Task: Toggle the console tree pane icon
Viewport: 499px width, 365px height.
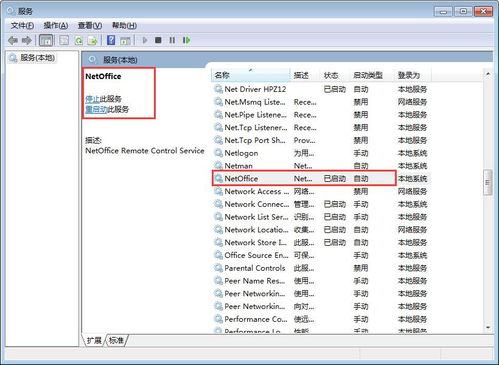Action: (46, 40)
